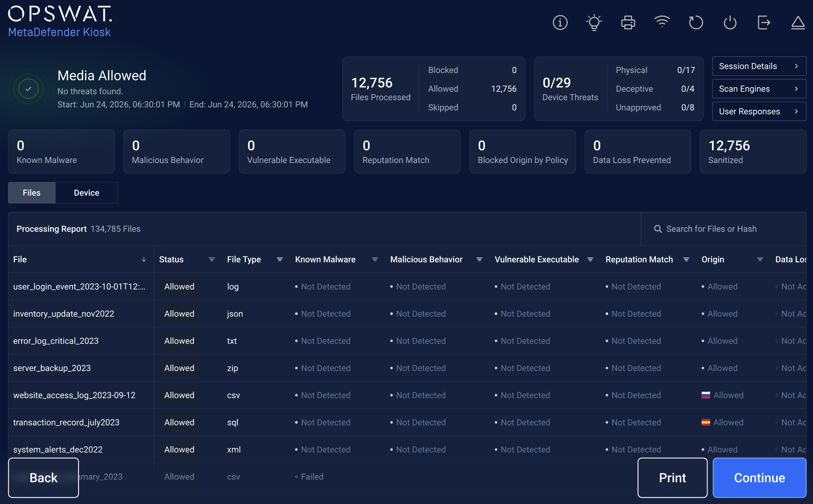Click file error_log_critical_2023
813x504 pixels.
(56, 341)
